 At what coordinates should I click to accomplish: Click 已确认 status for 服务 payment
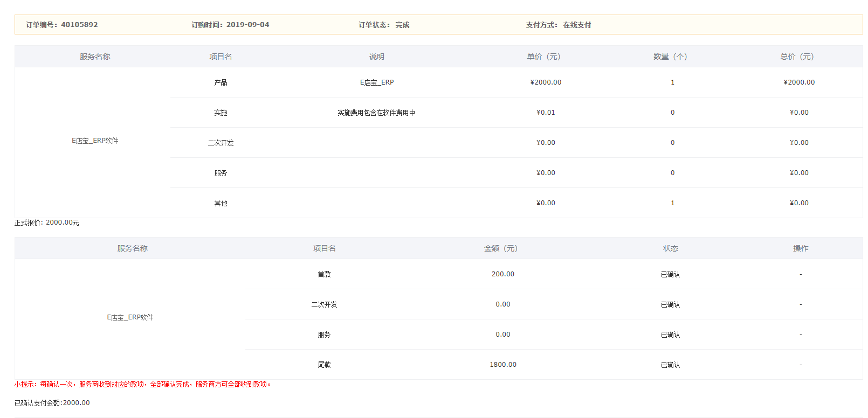(x=671, y=335)
